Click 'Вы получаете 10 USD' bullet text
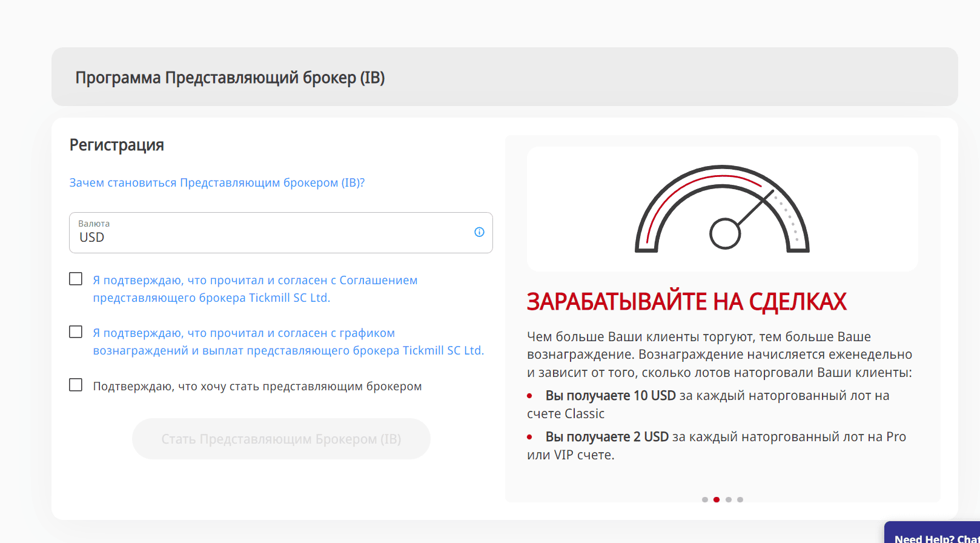Screen dimensions: 980x543 (x=611, y=396)
